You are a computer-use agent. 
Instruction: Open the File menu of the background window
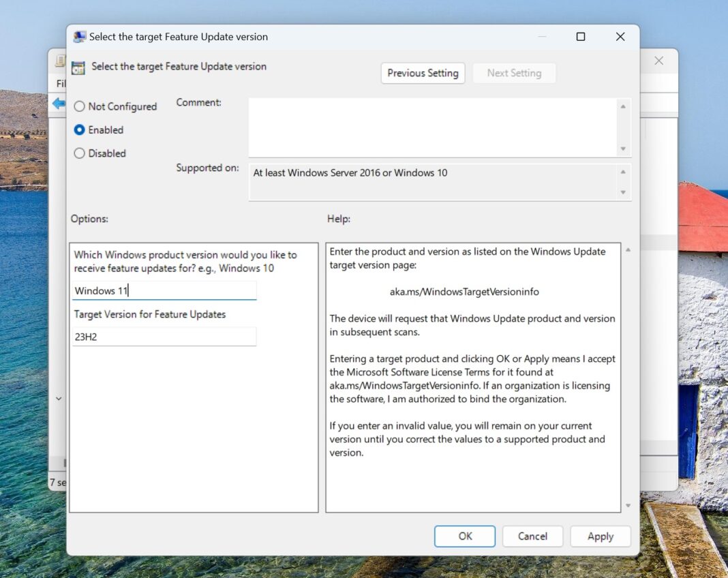pos(61,83)
